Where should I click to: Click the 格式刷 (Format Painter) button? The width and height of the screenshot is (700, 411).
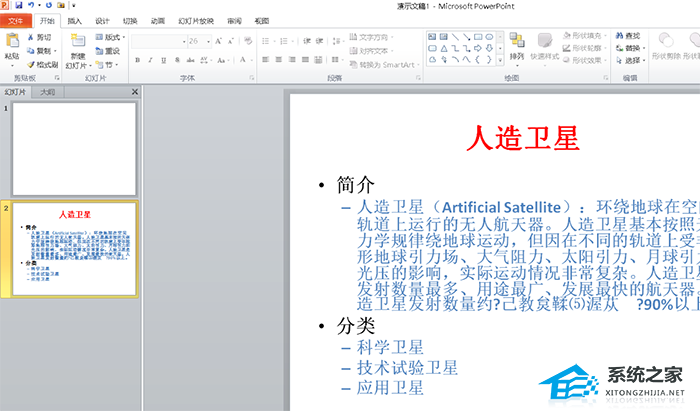[42, 65]
